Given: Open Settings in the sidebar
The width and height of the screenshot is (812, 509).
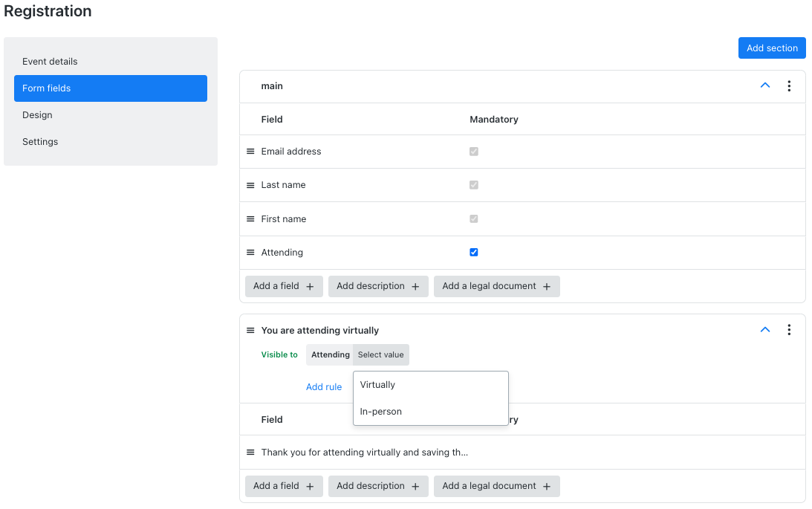Looking at the screenshot, I should (x=110, y=142).
